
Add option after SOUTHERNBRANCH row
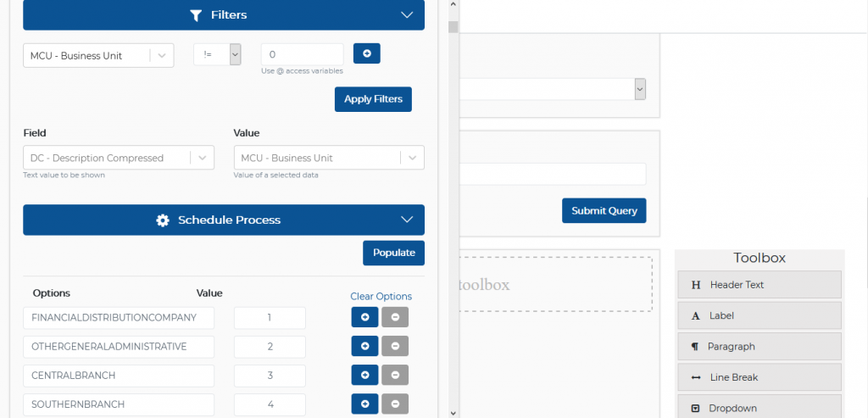coord(364,404)
